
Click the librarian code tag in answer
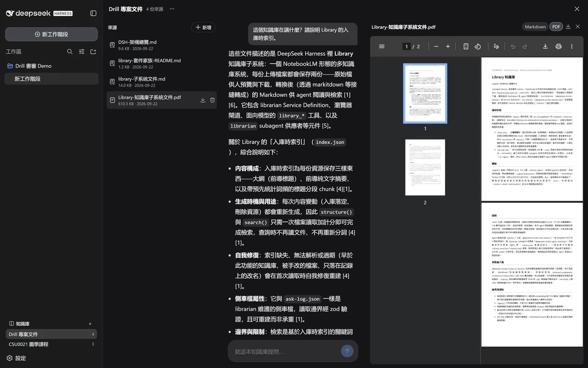(243, 126)
